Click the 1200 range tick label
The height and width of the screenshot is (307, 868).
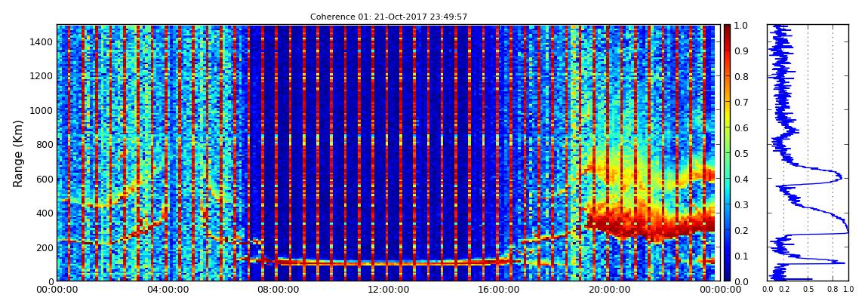point(41,75)
